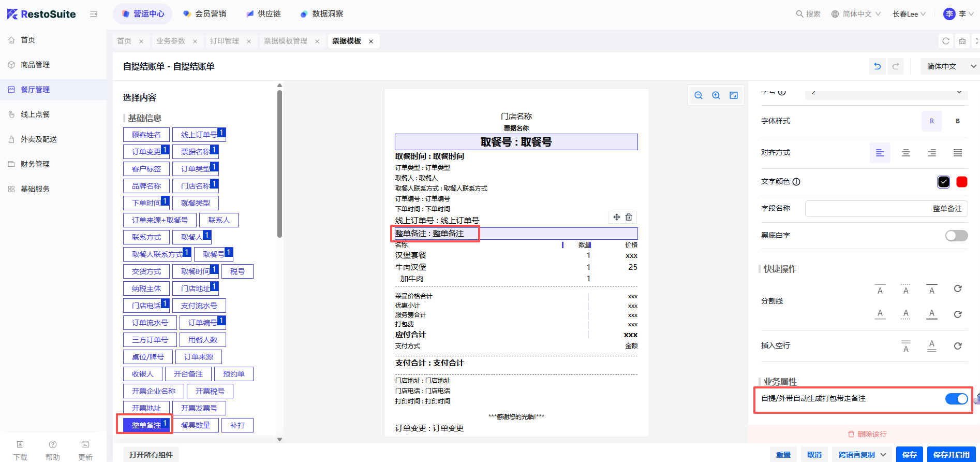Select bold B font style
This screenshot has height=462, width=980.
(958, 121)
